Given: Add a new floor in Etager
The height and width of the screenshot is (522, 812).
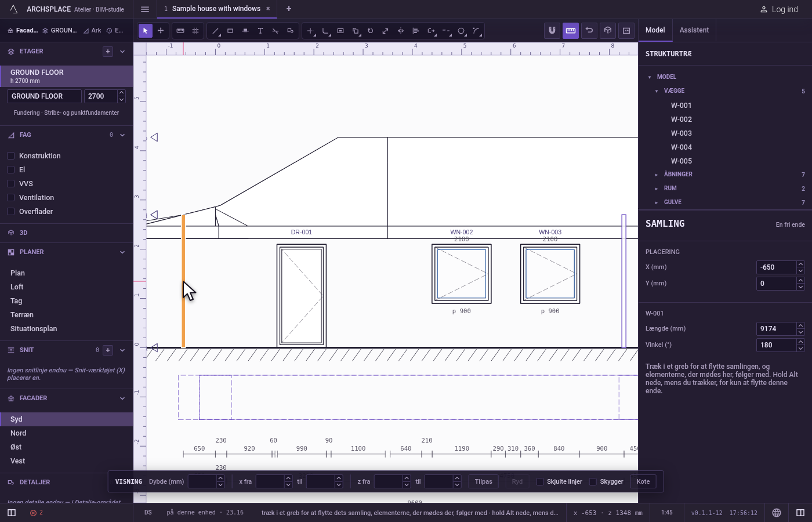Looking at the screenshot, I should click(108, 52).
